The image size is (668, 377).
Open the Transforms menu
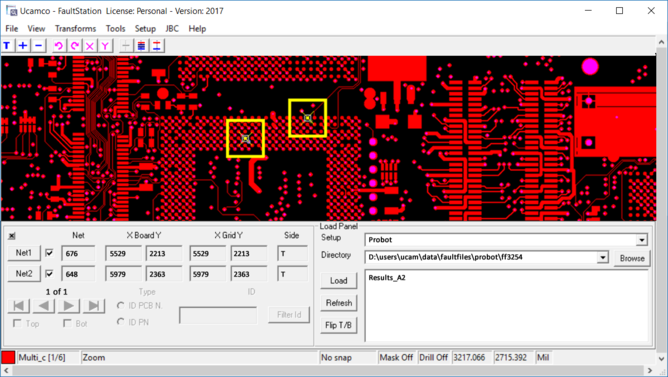point(75,29)
